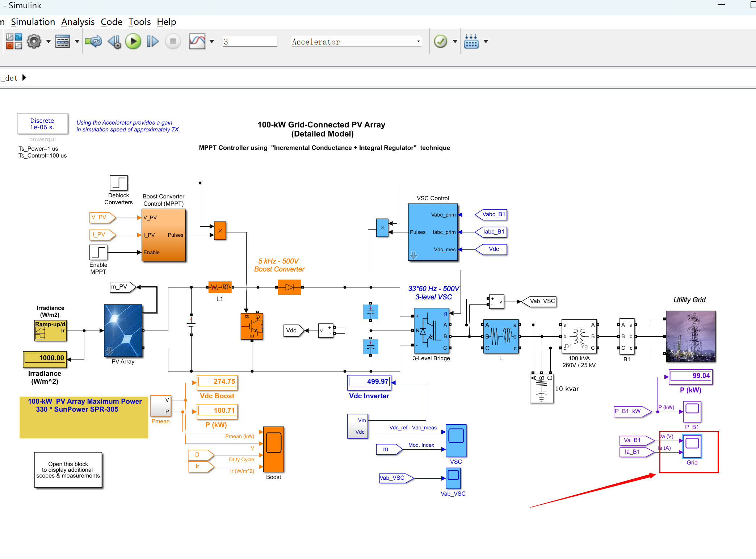Image resolution: width=756 pixels, height=559 pixels.
Task: Open Model Configuration gear icon
Action: tap(34, 42)
